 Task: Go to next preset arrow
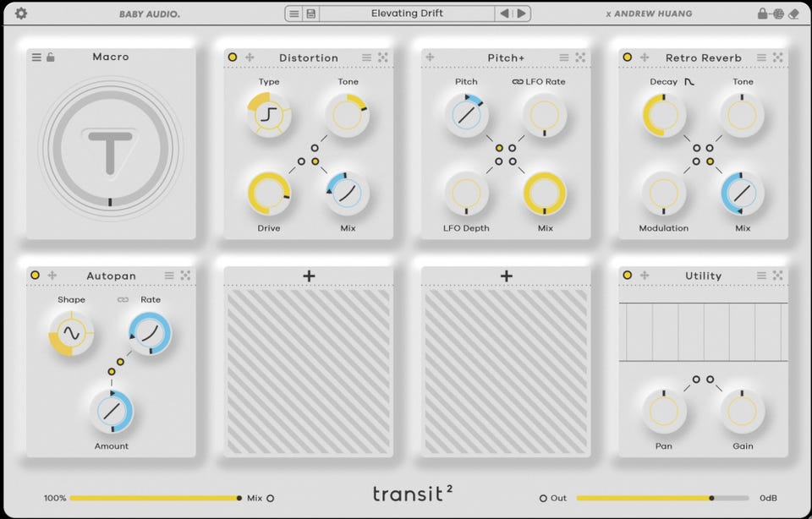tap(522, 14)
